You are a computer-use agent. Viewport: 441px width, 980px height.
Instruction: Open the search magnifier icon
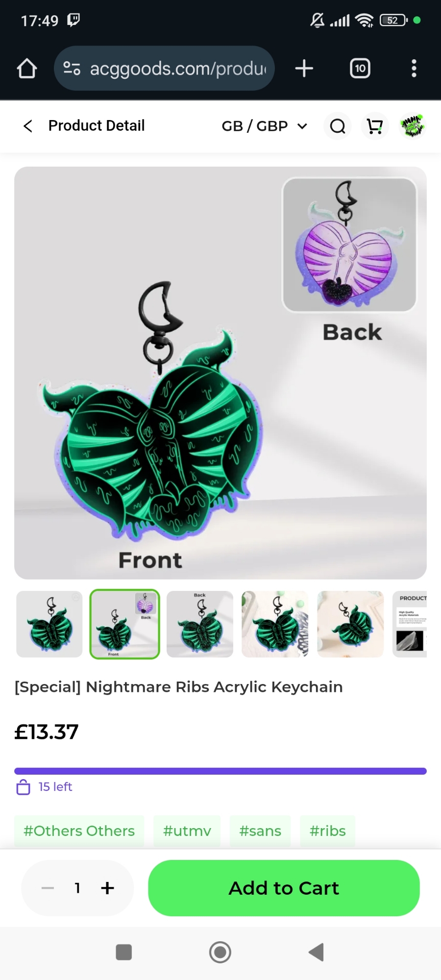[338, 126]
